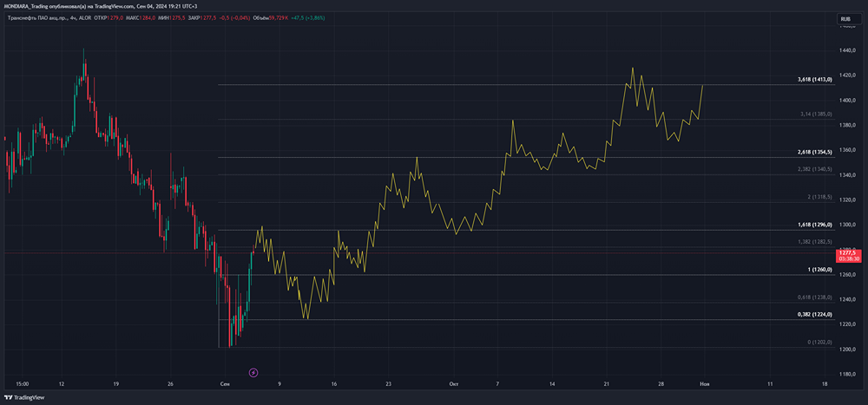Click the 1240,0 price axis label
The height and width of the screenshot is (405, 868).
coord(847,299)
